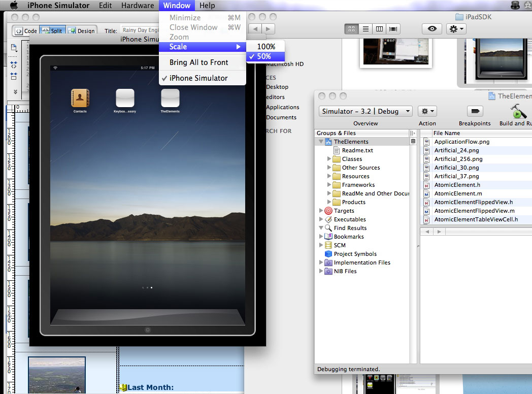Expand the Targets group
The image size is (532, 394).
point(321,210)
